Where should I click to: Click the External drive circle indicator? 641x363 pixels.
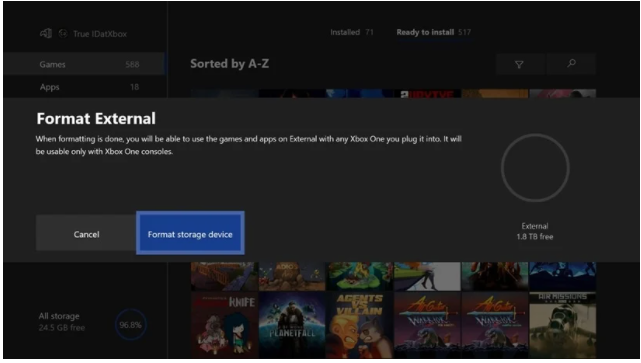(535, 168)
